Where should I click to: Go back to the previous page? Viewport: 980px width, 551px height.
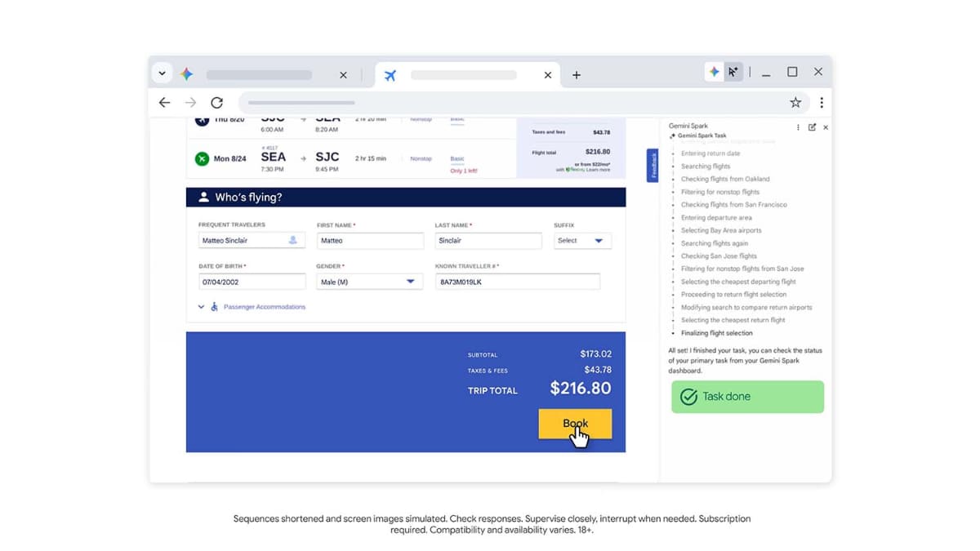click(165, 103)
